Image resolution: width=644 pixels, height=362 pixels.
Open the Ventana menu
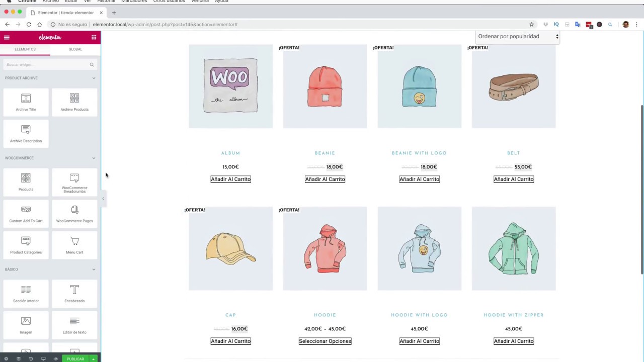click(x=200, y=2)
